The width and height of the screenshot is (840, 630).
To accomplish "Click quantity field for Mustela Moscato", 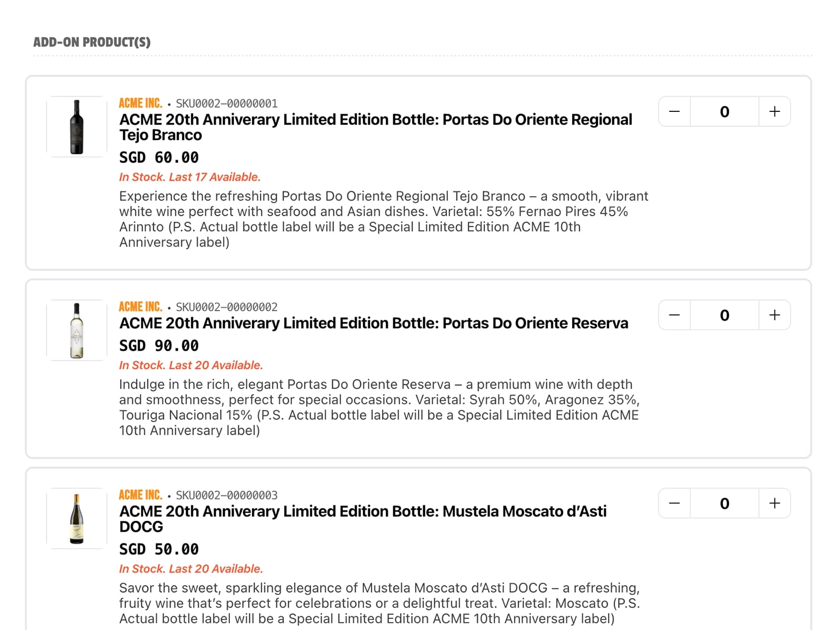I will point(724,503).
